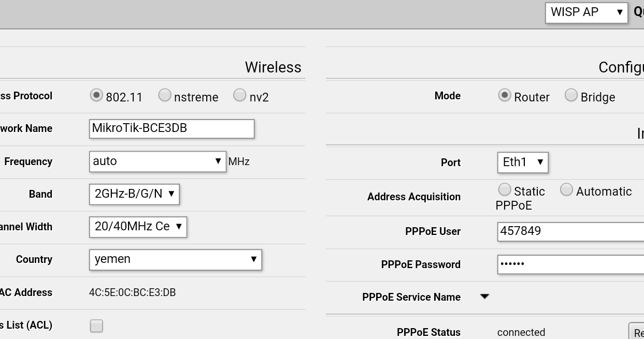Click the Network Name field MikroTik-BCE3DB

click(x=171, y=128)
